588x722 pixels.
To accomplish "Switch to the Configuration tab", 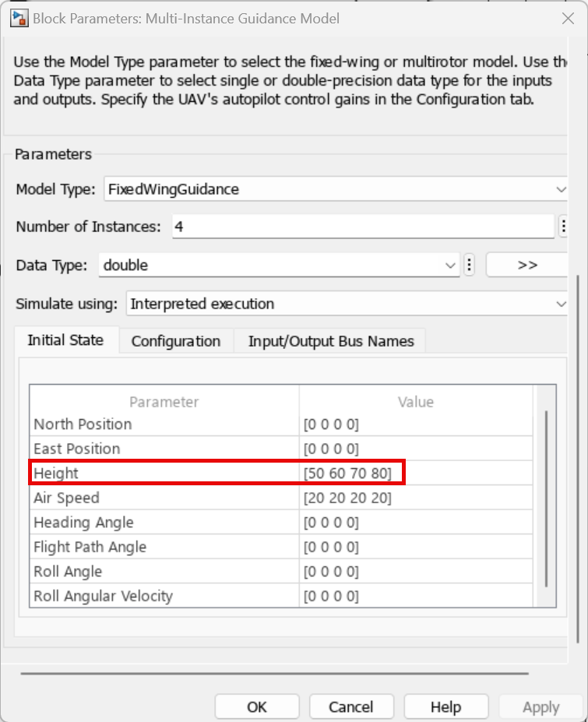I will (175, 341).
